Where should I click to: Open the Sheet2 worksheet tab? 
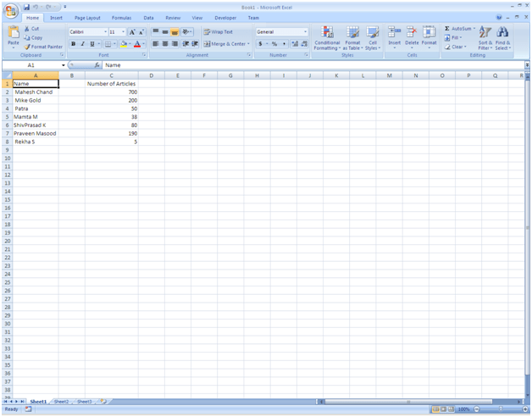click(61, 402)
